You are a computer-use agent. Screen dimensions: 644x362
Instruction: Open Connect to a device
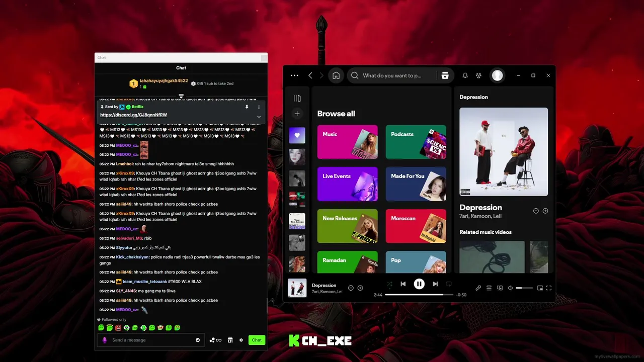[x=500, y=288]
